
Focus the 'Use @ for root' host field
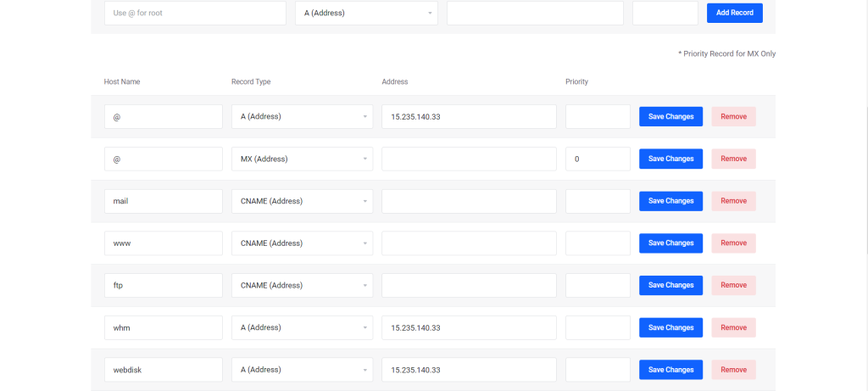click(195, 13)
